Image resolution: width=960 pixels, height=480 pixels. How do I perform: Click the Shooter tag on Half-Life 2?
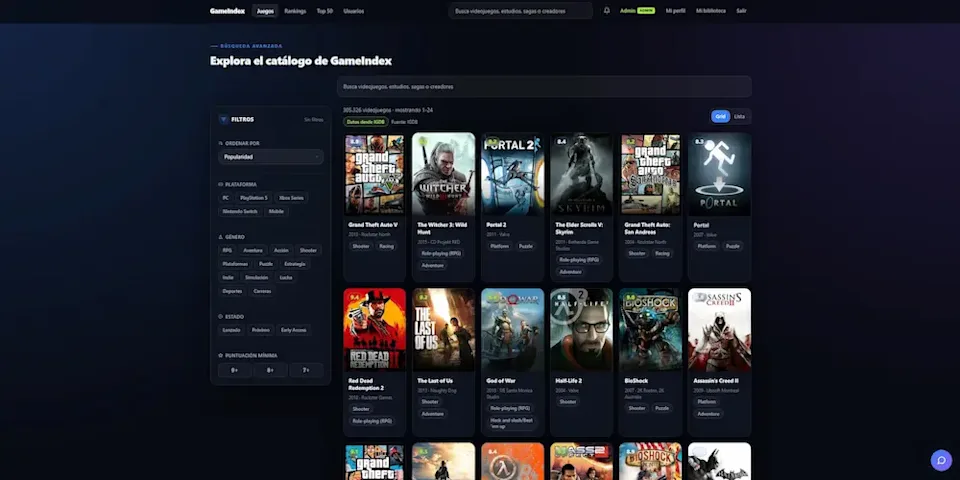[x=568, y=402]
